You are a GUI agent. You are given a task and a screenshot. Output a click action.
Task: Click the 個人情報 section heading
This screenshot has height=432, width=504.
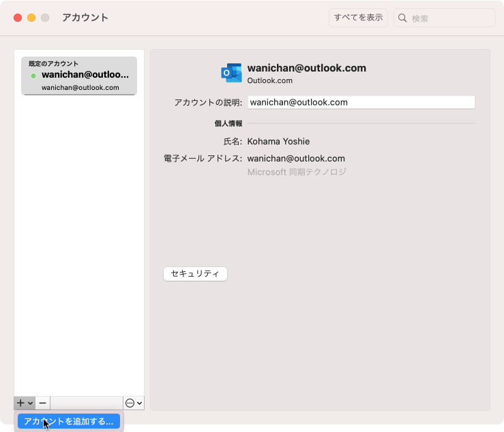click(x=228, y=123)
